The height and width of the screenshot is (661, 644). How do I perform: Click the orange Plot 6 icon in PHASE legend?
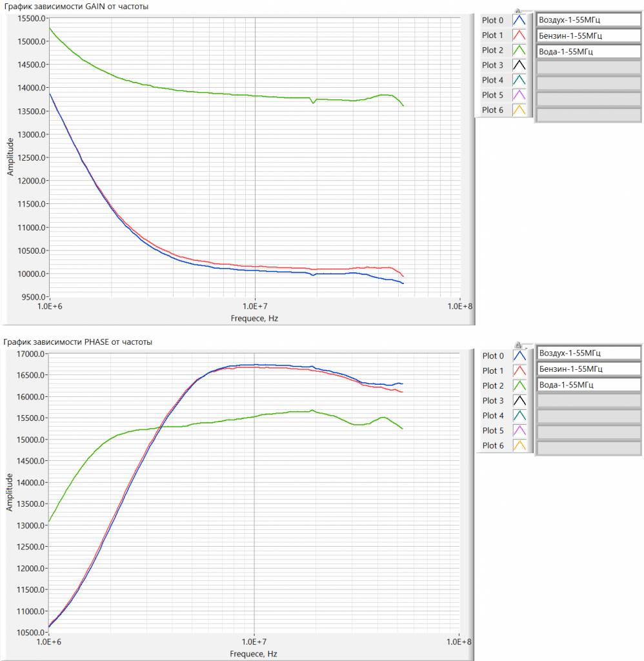pos(519,445)
